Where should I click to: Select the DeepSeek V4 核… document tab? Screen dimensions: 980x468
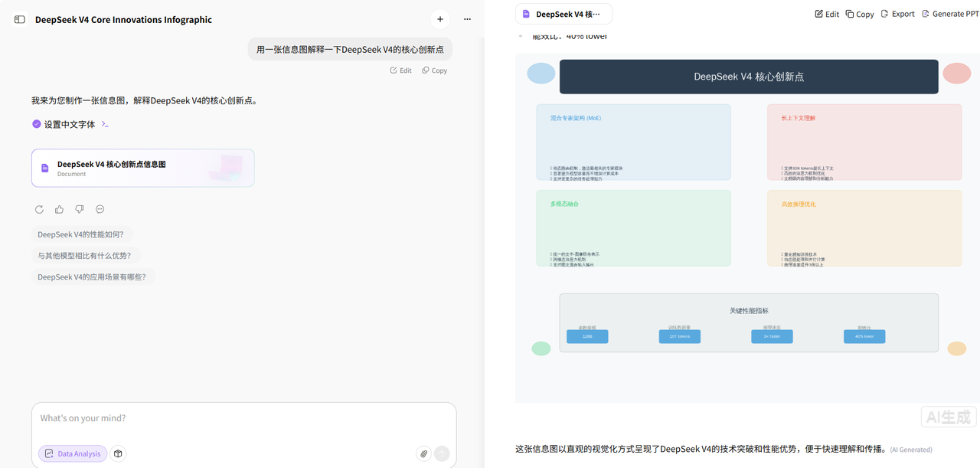click(563, 14)
